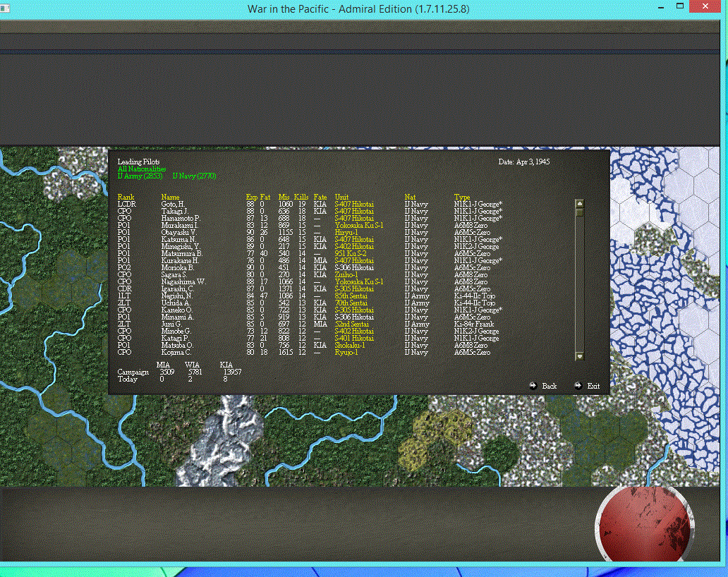Select pilot name Hanamoto P.
This screenshot has height=577, width=728.
coord(181,218)
